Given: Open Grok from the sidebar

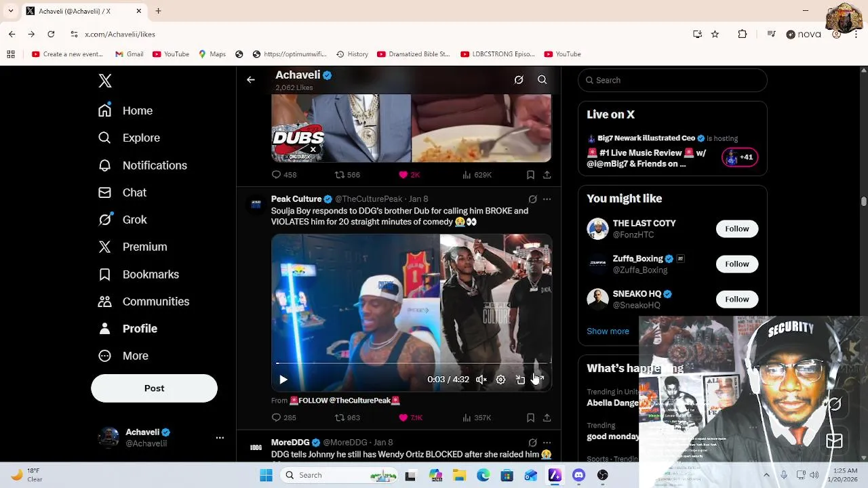Looking at the screenshot, I should pyautogui.click(x=122, y=220).
